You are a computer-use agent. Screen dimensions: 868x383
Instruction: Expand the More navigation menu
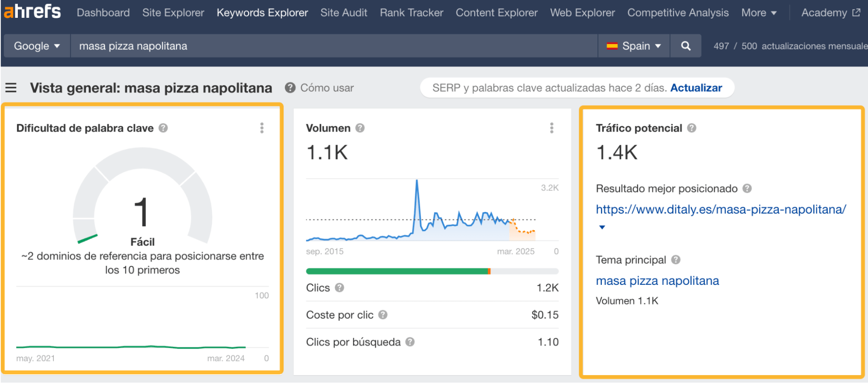[x=759, y=13]
